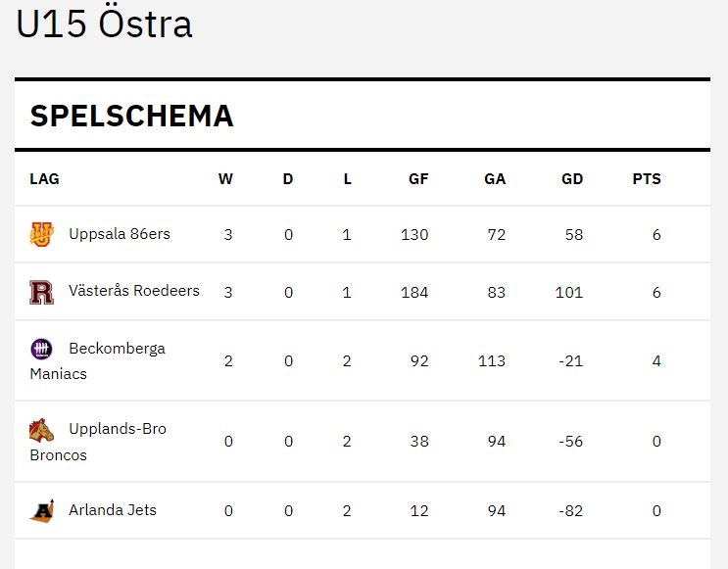Open the Arlanda Jets team link

tap(112, 510)
